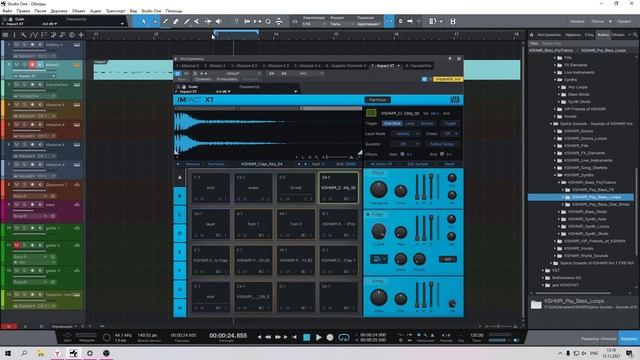Viewport: 640px width, 360px height.
Task: Open the Yandex browser taskbar icon
Action: coord(57,353)
